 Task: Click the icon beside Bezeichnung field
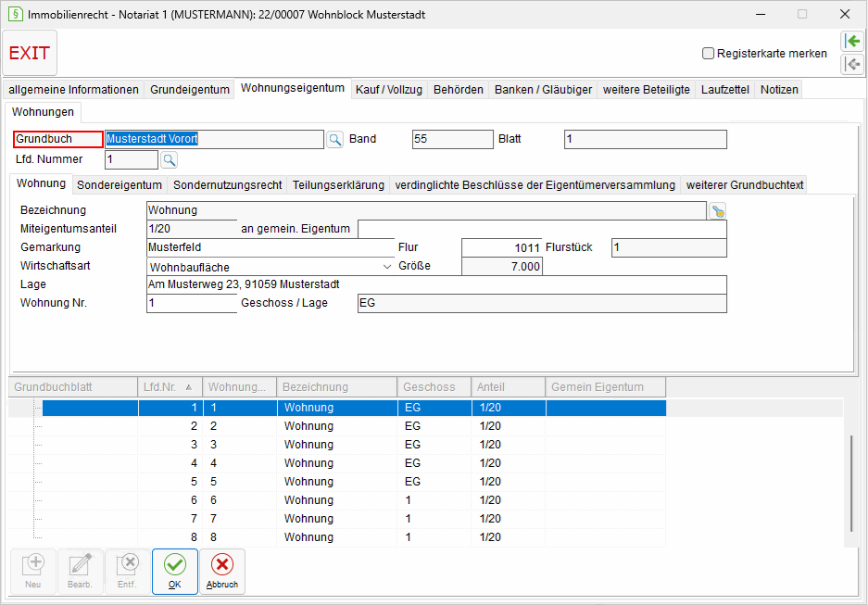click(718, 211)
